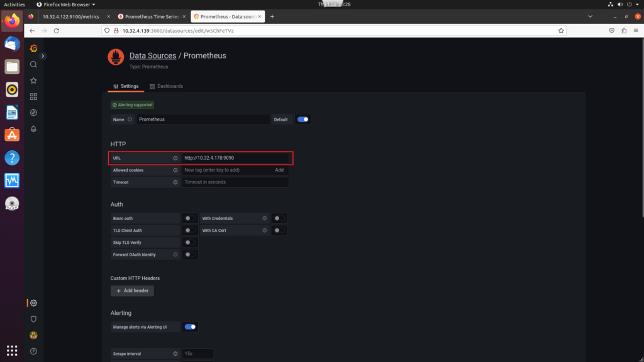The width and height of the screenshot is (644, 362).
Task: Enable Basic auth switch
Action: click(189, 218)
